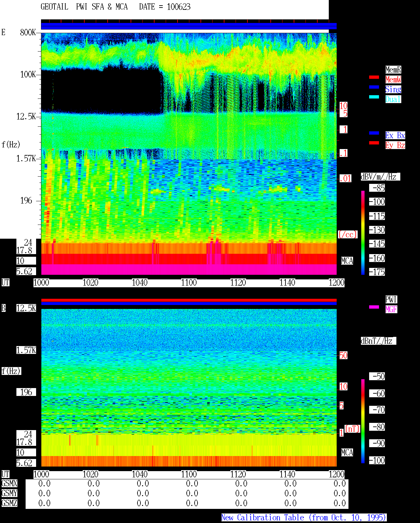
Task: Click the dBV/m/√Hz color scale bar
Action: pyautogui.click(x=363, y=232)
